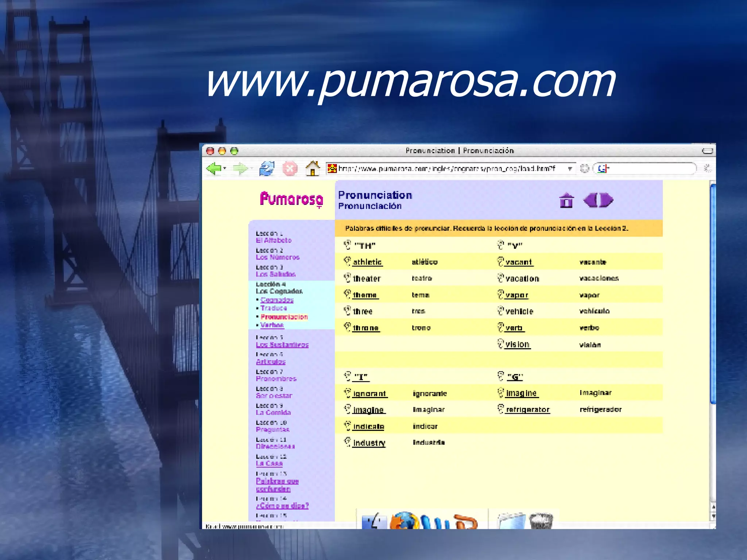Play audio icon next to ignorant
The height and width of the screenshot is (560, 747).
tap(348, 393)
